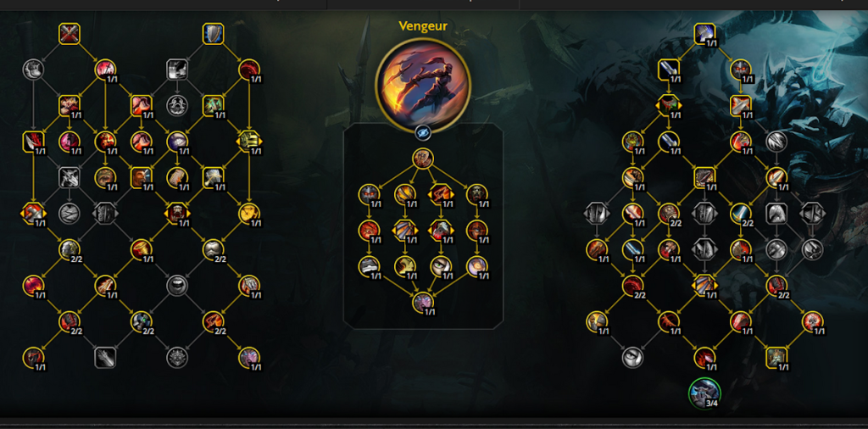Viewport: 868px width, 429px height.
Task: Click the blue shield talent atop the class tree
Action: pos(213,34)
